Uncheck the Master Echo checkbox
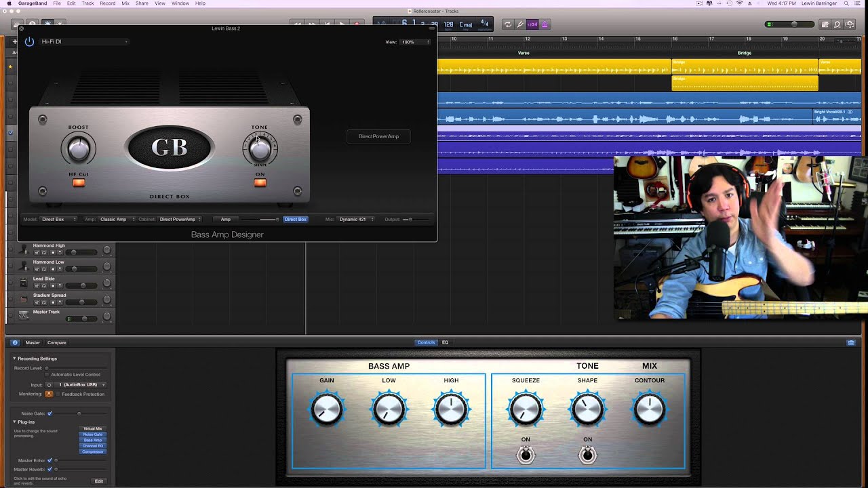Image resolution: width=868 pixels, height=488 pixels. pos(50,460)
